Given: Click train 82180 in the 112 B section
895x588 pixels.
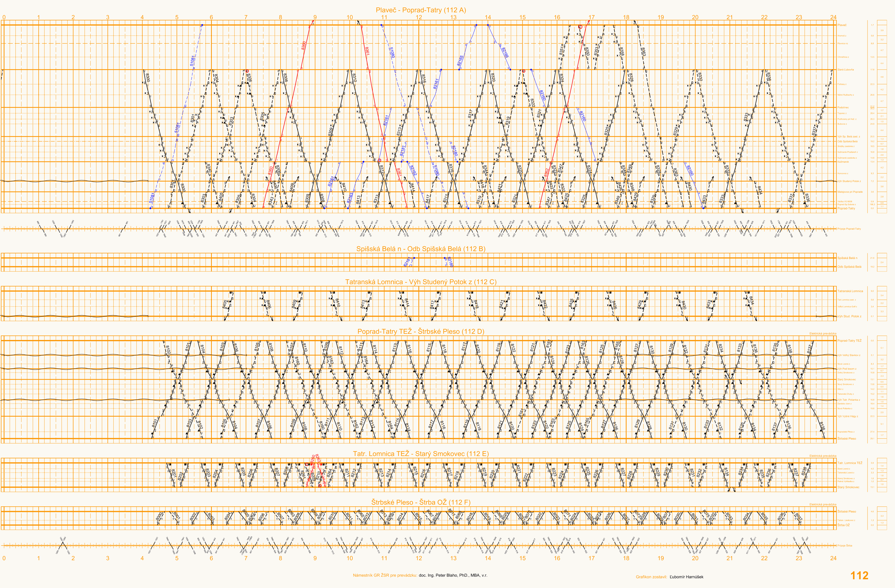Looking at the screenshot, I should (450, 262).
